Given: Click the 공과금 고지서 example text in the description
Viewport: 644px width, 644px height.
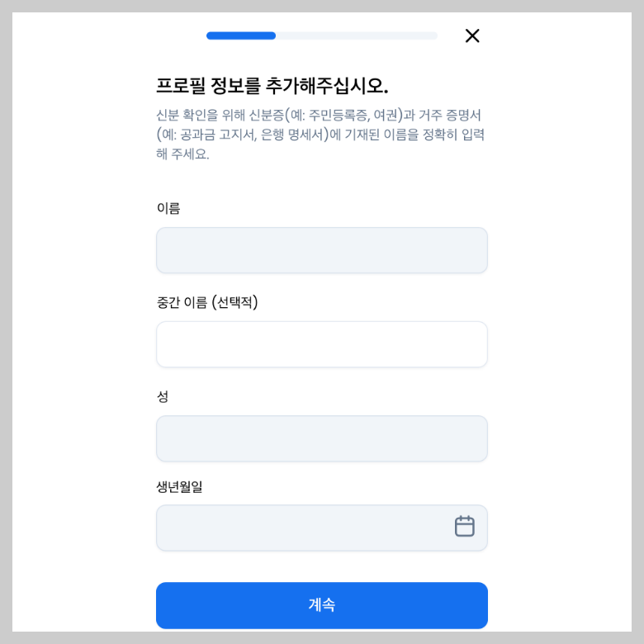Looking at the screenshot, I should point(217,135).
